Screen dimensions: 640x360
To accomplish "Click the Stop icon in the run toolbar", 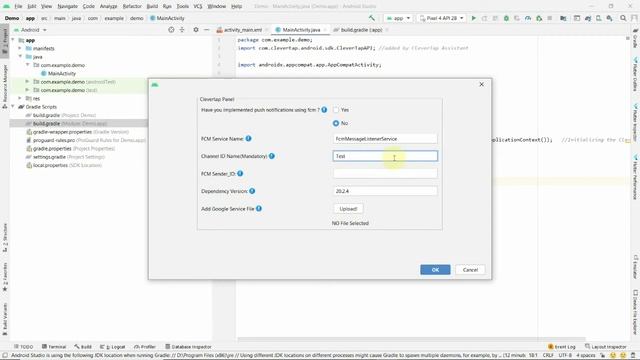I will pos(550,18).
